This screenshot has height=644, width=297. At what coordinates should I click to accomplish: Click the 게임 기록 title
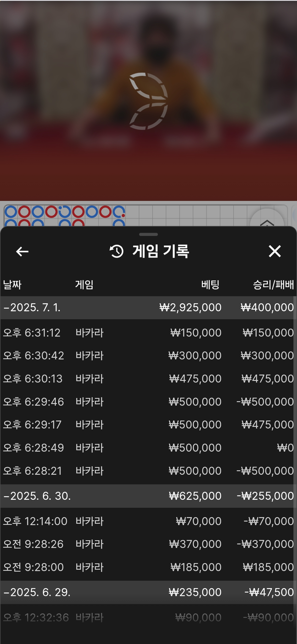click(161, 251)
